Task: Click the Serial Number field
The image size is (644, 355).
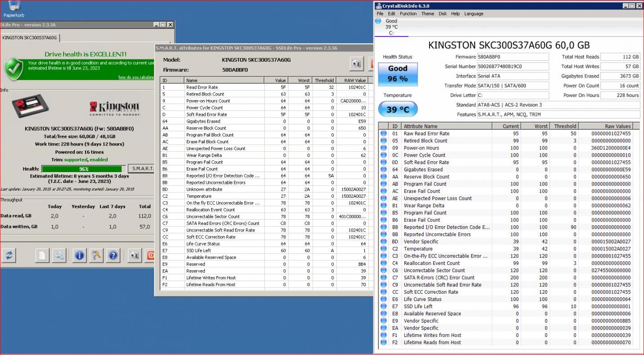Action: tap(513, 67)
